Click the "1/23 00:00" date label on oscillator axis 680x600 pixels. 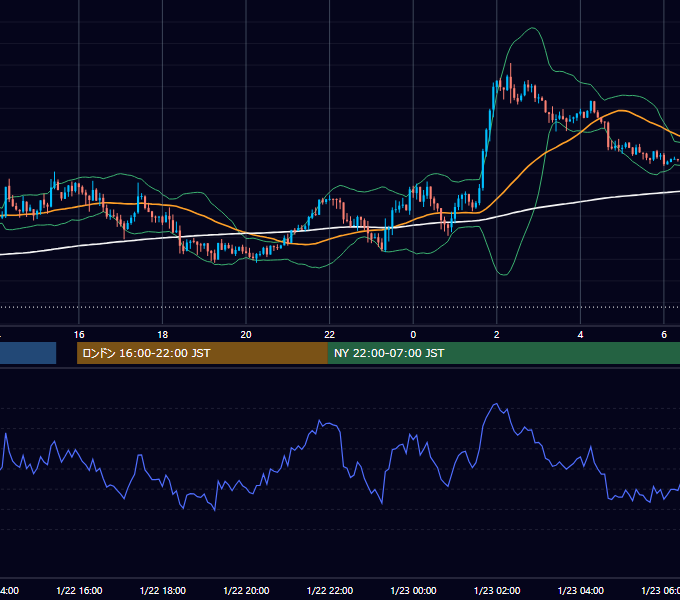pos(413,590)
